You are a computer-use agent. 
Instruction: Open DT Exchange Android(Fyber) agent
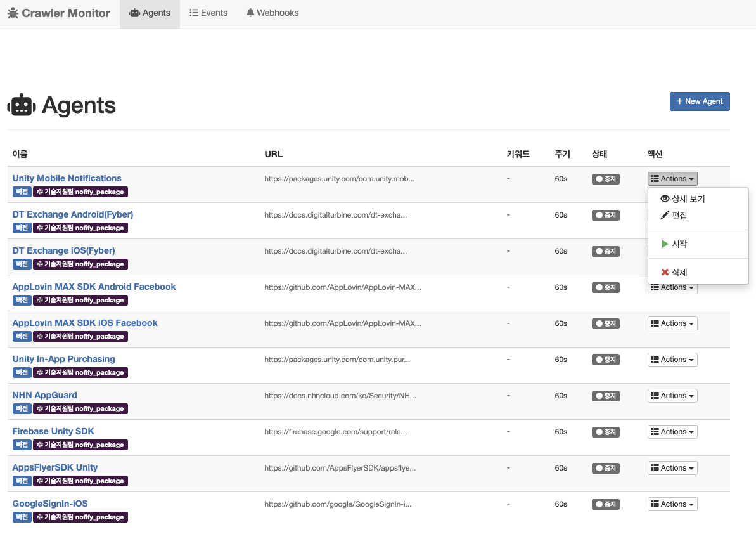[73, 214]
